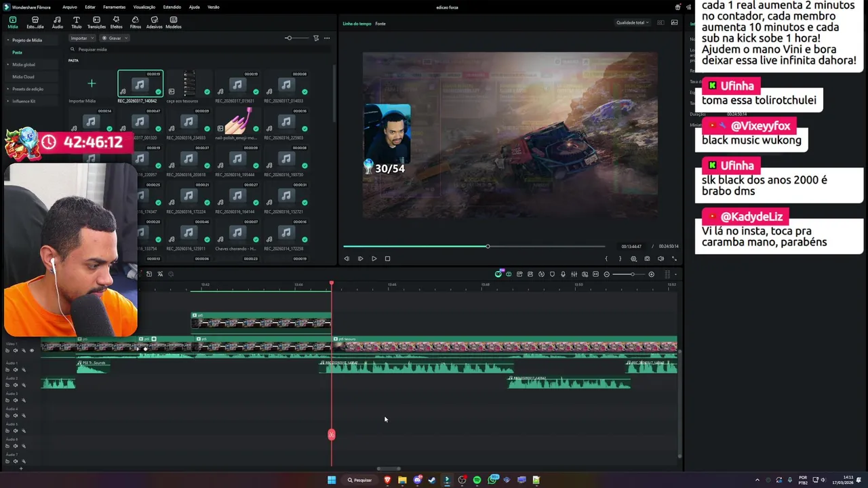Screen dimensions: 868x488
Task: Mute the Áudio 5 track
Action: click(x=15, y=431)
